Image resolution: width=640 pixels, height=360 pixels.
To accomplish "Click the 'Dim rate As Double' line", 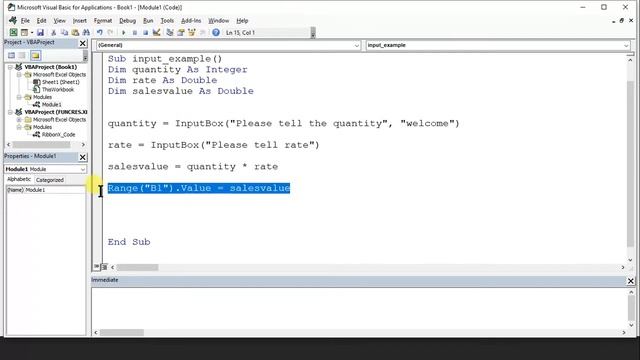I will (x=162, y=80).
